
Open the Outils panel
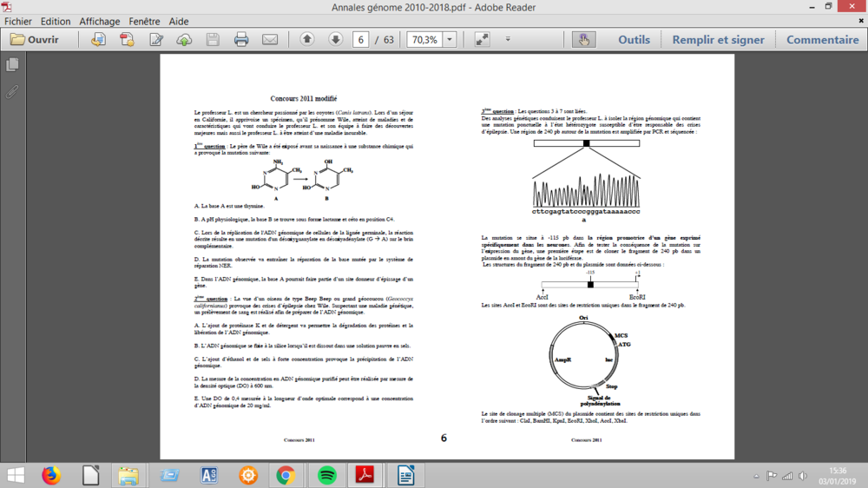click(634, 40)
